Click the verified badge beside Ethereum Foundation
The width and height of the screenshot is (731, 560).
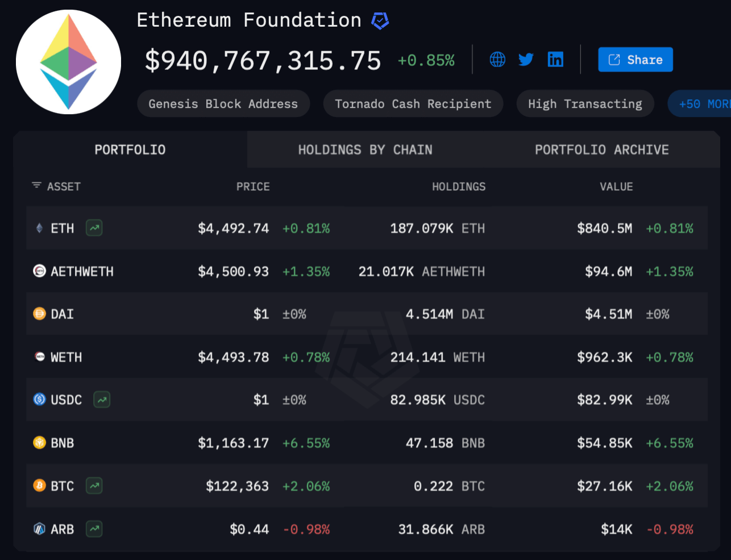pos(380,21)
